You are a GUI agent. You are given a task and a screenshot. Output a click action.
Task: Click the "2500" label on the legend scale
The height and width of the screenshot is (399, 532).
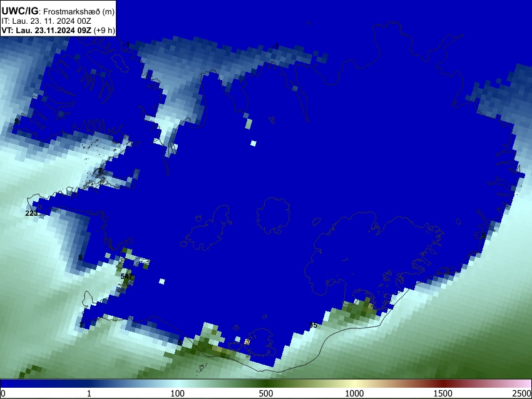point(522,393)
